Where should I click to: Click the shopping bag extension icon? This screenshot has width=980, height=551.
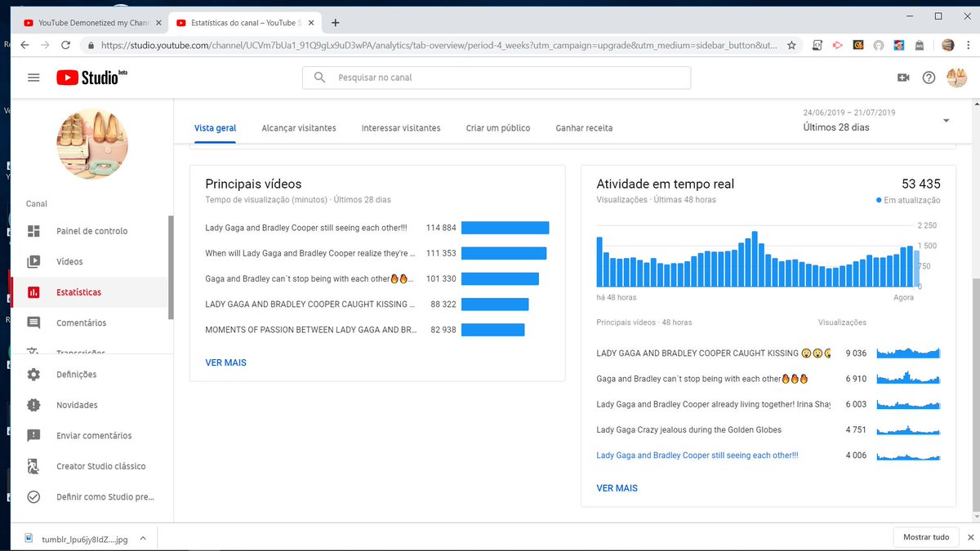click(919, 46)
